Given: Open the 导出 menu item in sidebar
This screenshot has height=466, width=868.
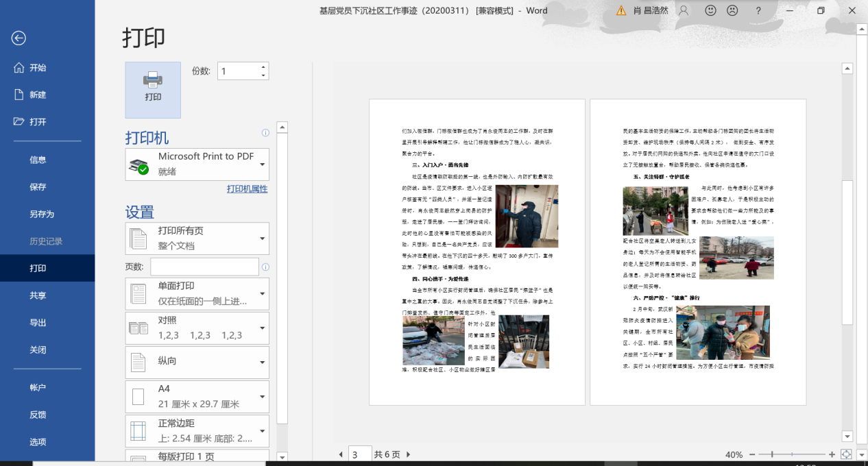Looking at the screenshot, I should [38, 323].
